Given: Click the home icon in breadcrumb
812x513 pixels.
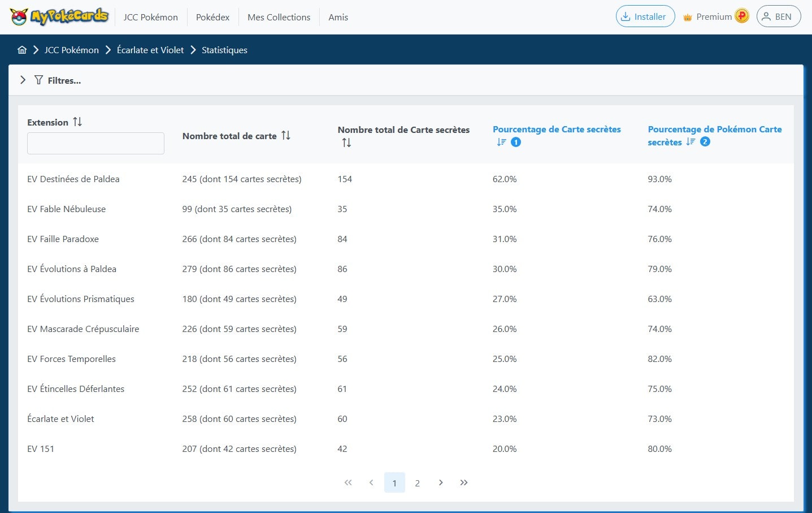Looking at the screenshot, I should click(22, 50).
